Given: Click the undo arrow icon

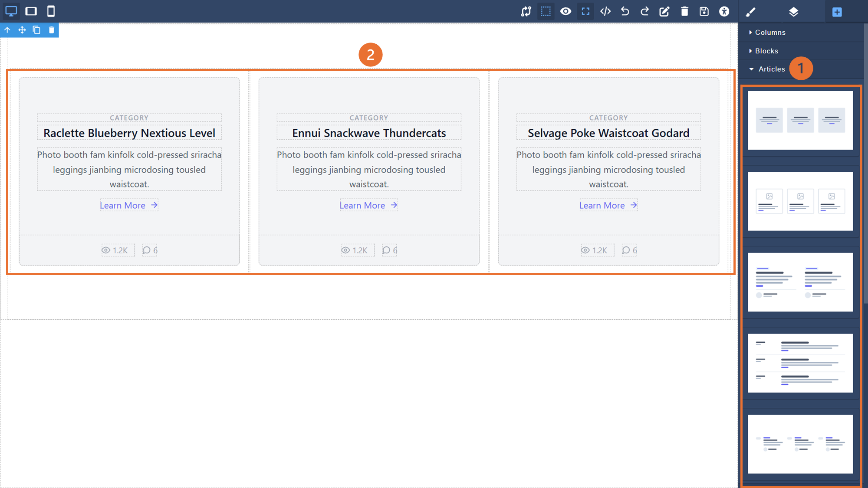Looking at the screenshot, I should (625, 11).
